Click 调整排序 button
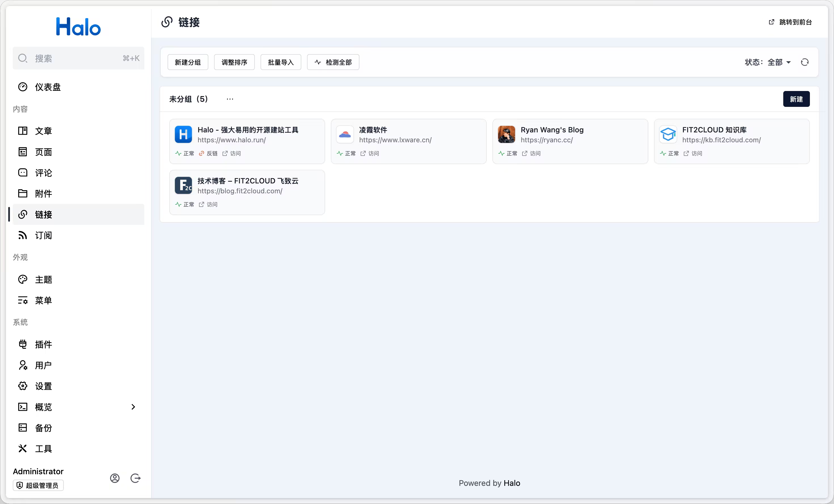 [x=234, y=62]
